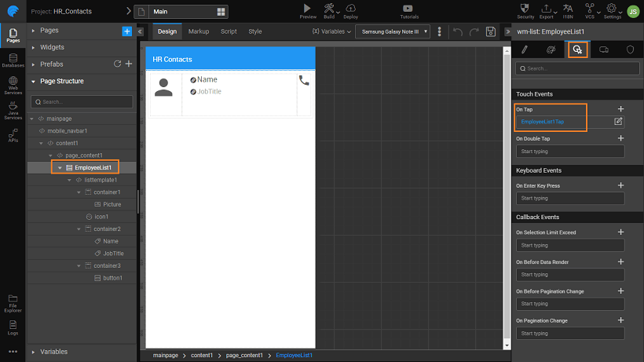This screenshot has height=362, width=644.
Task: Click the EmployeeList1Tap event link
Action: click(x=543, y=122)
